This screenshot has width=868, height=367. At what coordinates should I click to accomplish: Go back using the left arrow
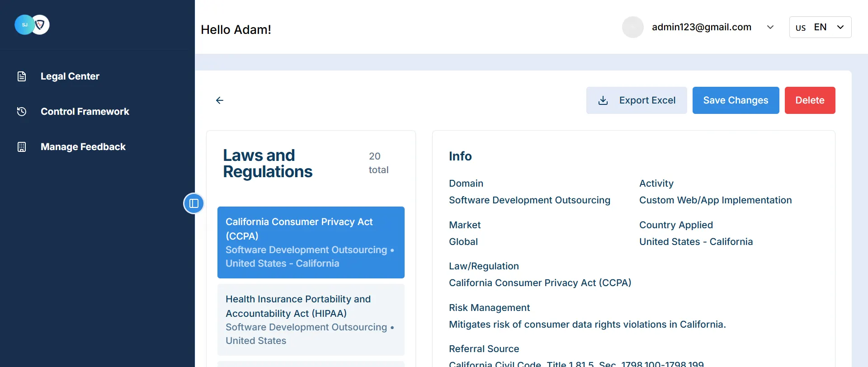click(x=220, y=100)
